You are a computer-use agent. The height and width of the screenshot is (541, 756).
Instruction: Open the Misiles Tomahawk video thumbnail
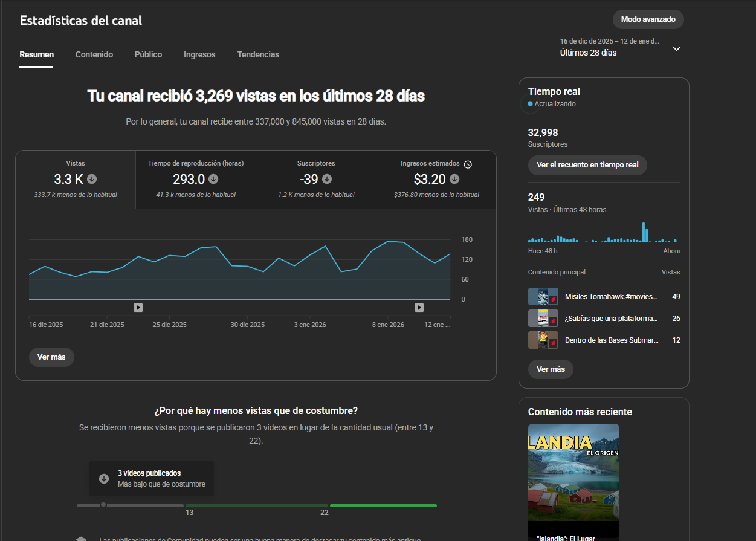click(543, 297)
